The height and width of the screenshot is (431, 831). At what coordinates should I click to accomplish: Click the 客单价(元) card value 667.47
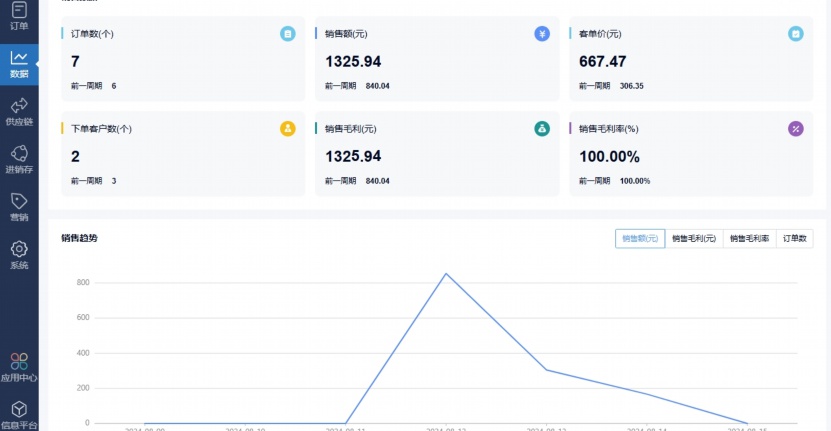tap(603, 62)
